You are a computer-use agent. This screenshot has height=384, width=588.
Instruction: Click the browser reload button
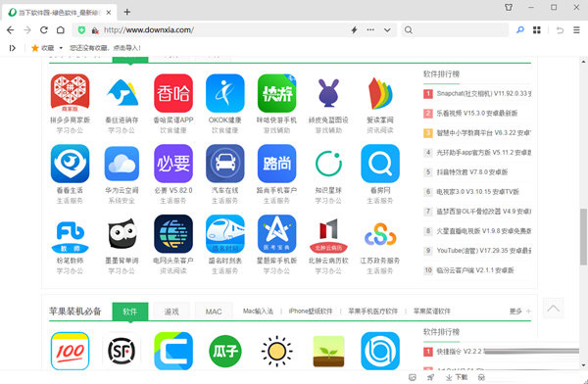tap(44, 30)
